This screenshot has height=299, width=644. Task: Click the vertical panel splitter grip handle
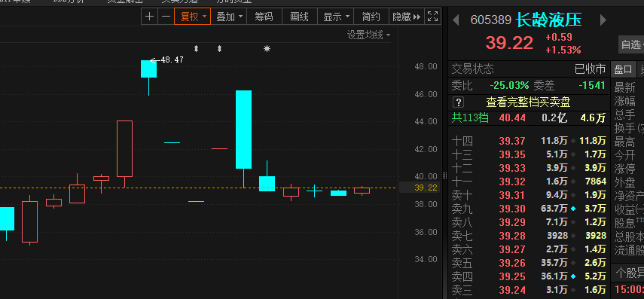point(444,175)
